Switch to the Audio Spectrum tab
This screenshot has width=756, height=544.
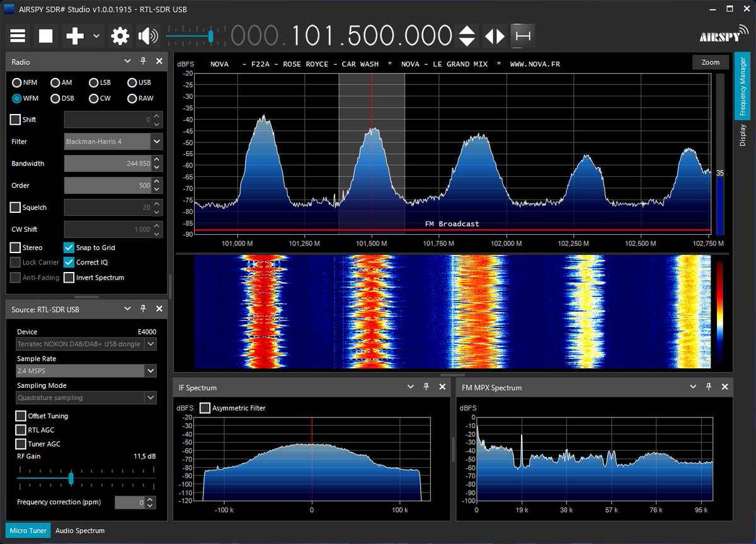point(80,531)
